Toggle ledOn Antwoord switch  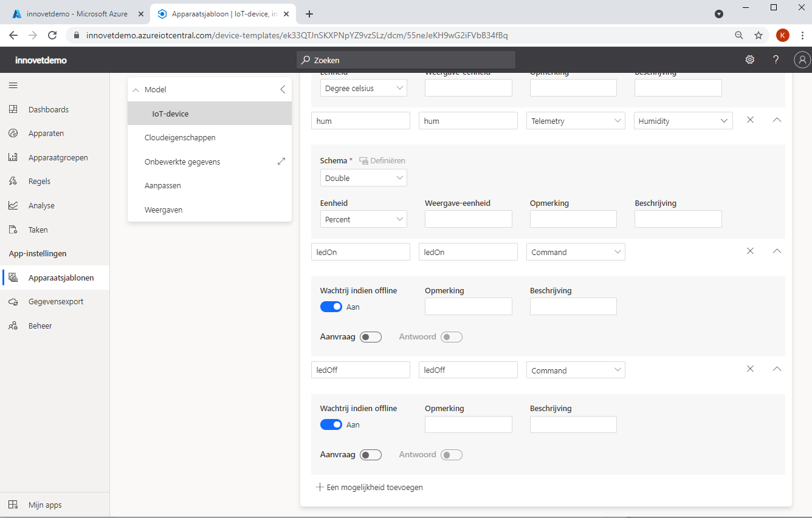tap(452, 337)
